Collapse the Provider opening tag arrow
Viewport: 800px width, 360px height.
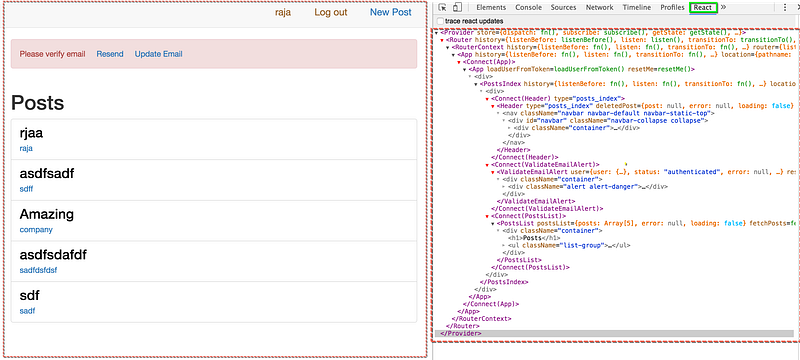(x=437, y=33)
